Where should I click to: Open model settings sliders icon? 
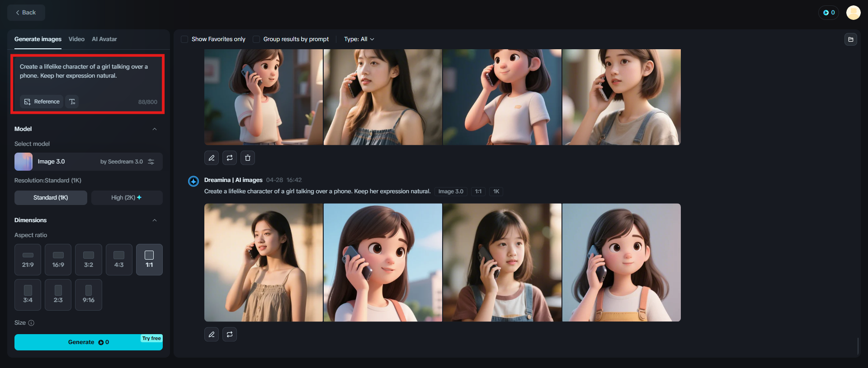[x=151, y=162]
